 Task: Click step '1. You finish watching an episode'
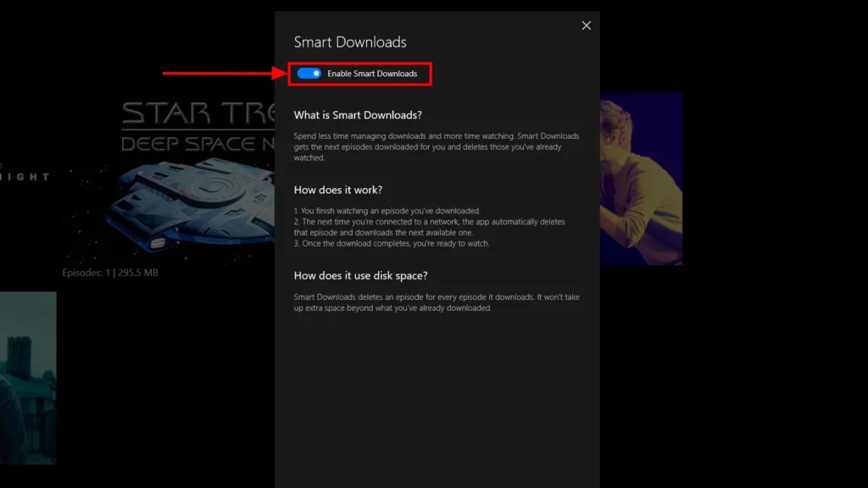click(x=387, y=211)
